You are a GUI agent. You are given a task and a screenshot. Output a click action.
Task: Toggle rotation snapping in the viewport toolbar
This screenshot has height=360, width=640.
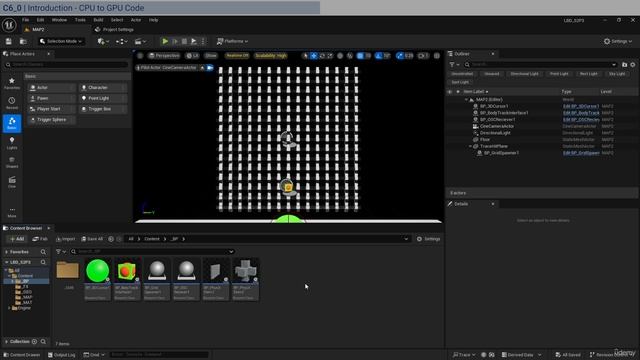point(379,56)
